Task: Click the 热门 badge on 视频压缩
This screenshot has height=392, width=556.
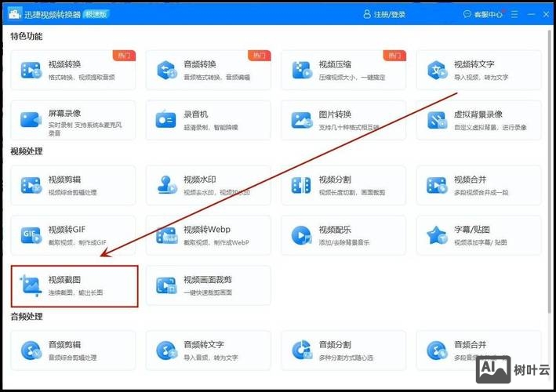Action: coord(394,56)
